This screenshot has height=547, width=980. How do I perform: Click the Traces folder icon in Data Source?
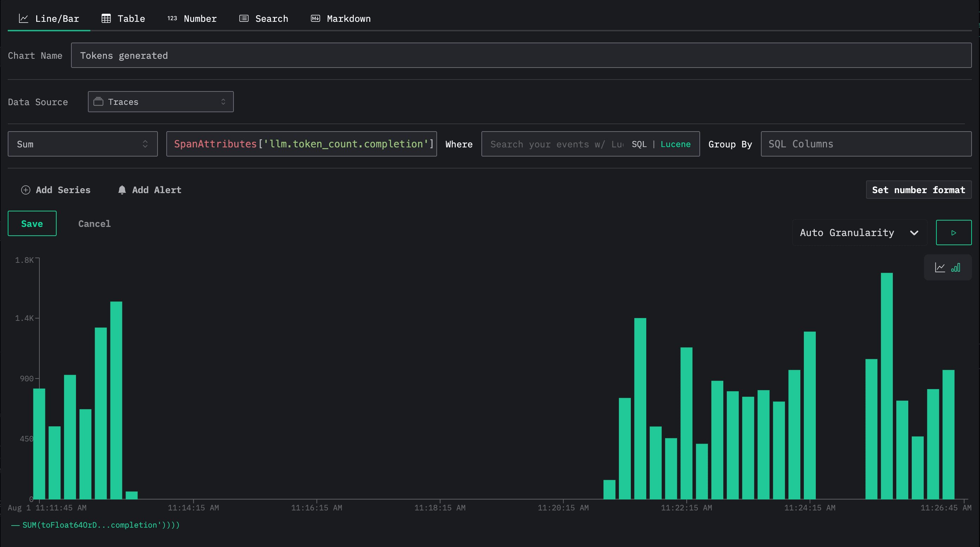pyautogui.click(x=98, y=102)
